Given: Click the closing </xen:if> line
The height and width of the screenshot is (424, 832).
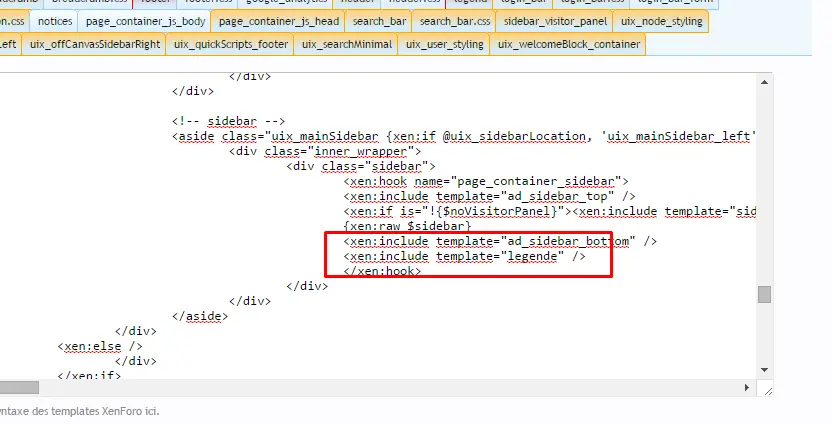Looking at the screenshot, I should click(89, 376).
